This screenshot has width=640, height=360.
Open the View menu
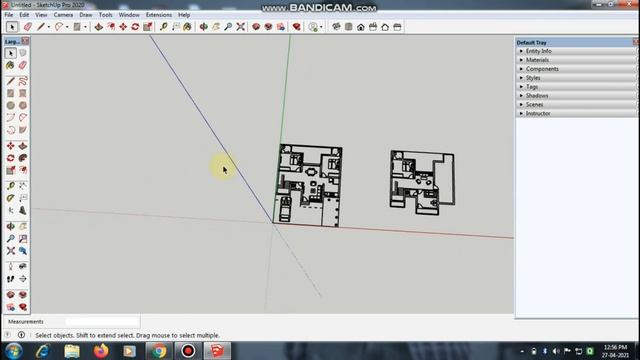coord(41,15)
